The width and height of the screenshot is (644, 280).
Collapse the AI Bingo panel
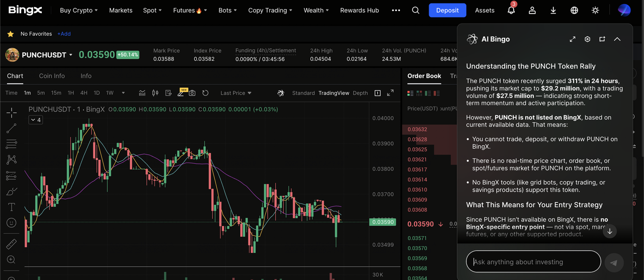pyautogui.click(x=617, y=39)
